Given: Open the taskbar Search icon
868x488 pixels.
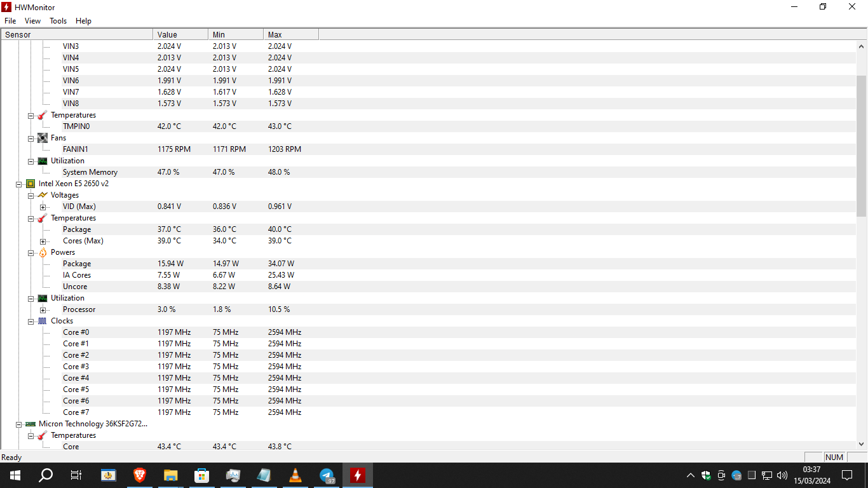Looking at the screenshot, I should [x=45, y=475].
